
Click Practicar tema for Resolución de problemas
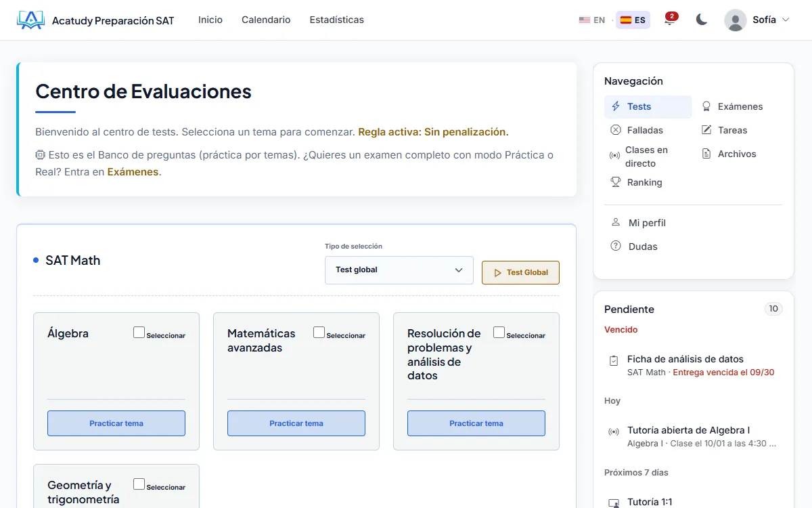point(476,423)
